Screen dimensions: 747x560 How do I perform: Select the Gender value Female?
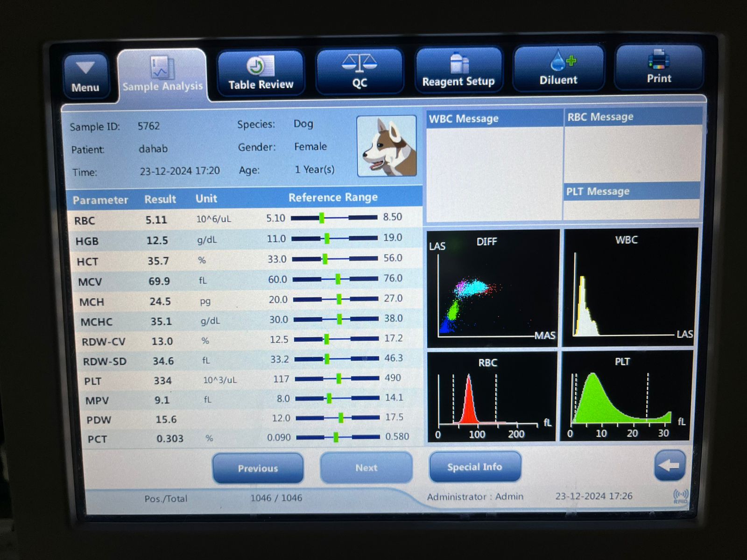point(310,147)
